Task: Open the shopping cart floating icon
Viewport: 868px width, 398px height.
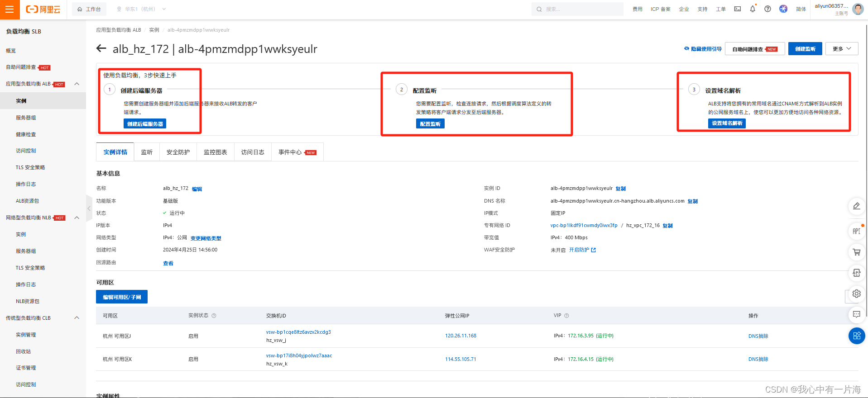Action: pos(856,252)
